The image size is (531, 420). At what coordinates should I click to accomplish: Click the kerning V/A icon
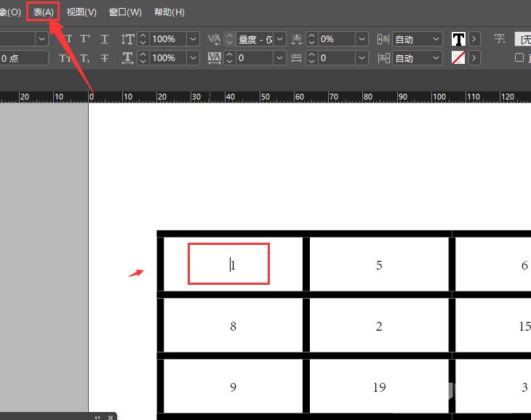[215, 39]
